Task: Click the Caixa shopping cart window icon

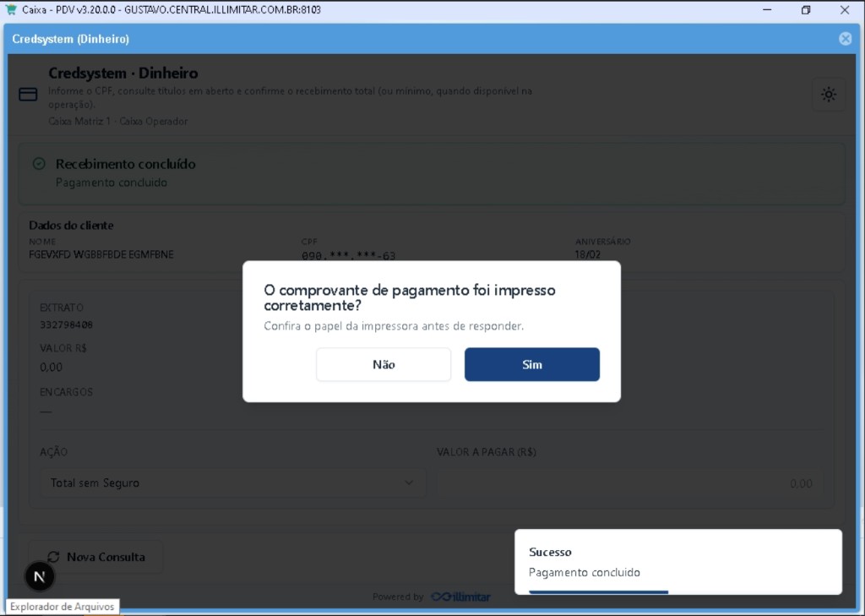Action: 10,9
